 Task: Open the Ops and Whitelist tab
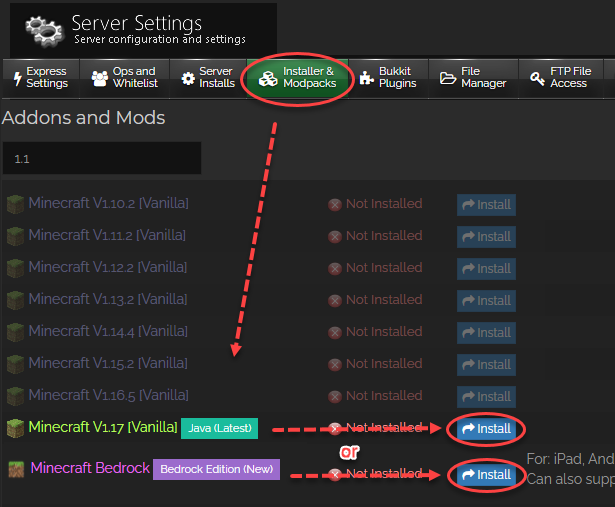125,78
